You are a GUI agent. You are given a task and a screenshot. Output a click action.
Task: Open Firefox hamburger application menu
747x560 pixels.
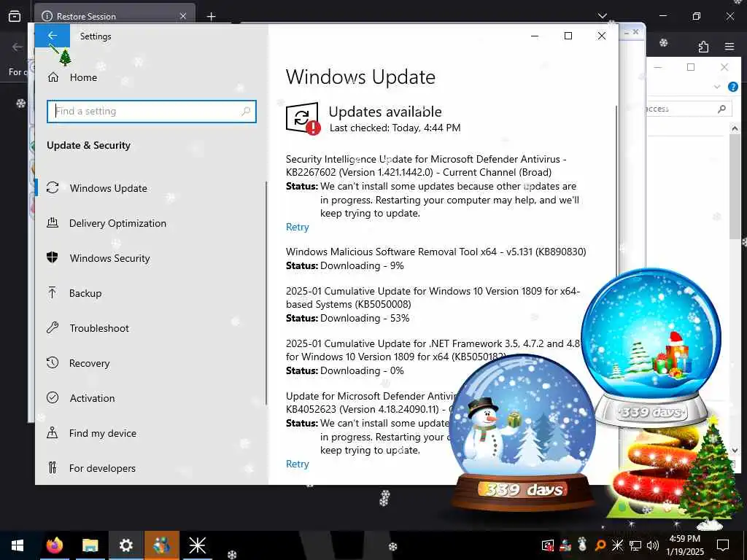coord(729,47)
